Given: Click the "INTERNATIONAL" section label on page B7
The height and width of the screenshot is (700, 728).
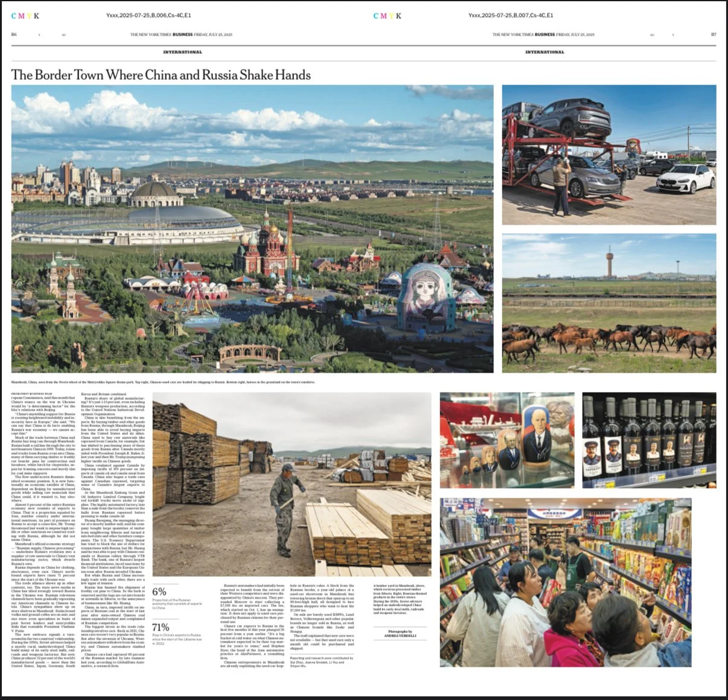Looking at the screenshot, I should [544, 52].
